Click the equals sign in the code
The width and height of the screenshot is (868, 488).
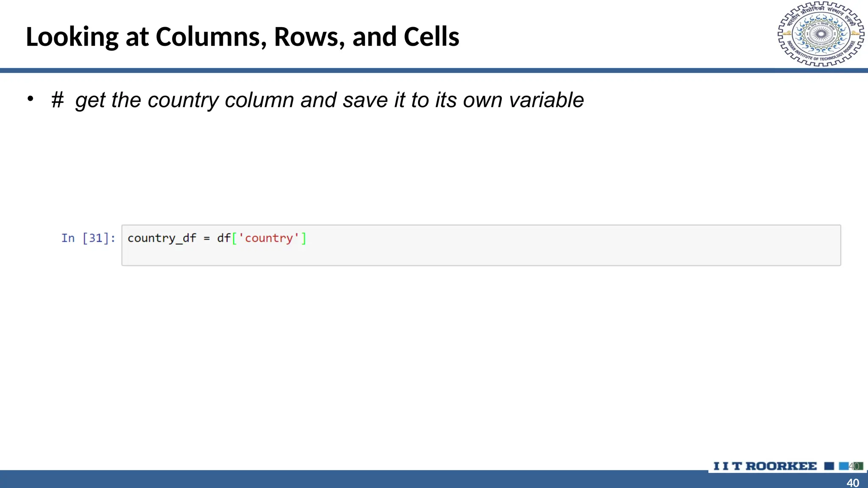pyautogui.click(x=206, y=238)
